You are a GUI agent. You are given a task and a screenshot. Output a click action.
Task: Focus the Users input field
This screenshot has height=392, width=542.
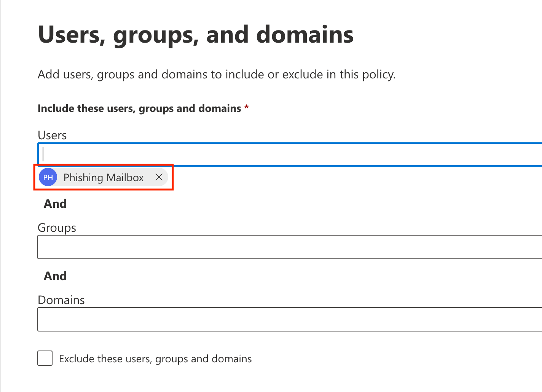[x=289, y=155]
